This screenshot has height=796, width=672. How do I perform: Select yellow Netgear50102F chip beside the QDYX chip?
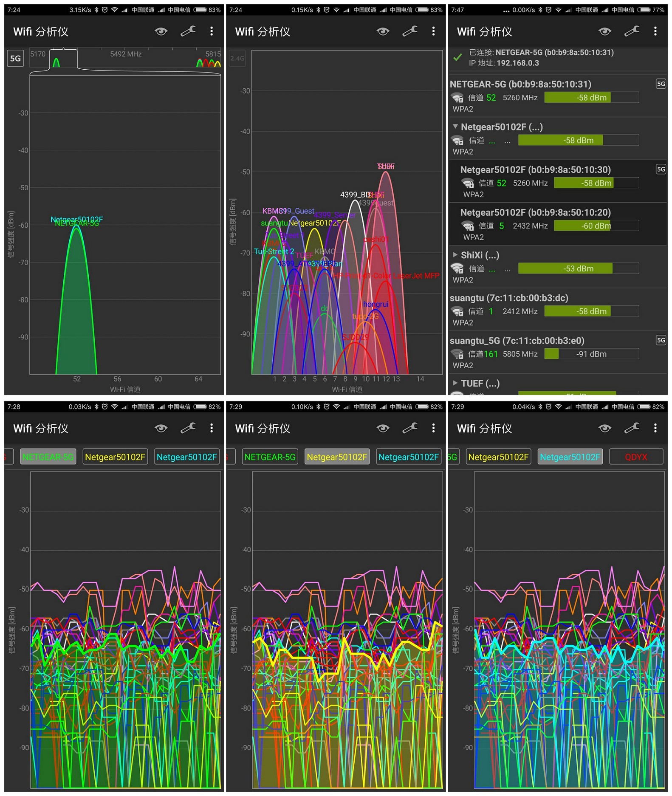tap(498, 457)
